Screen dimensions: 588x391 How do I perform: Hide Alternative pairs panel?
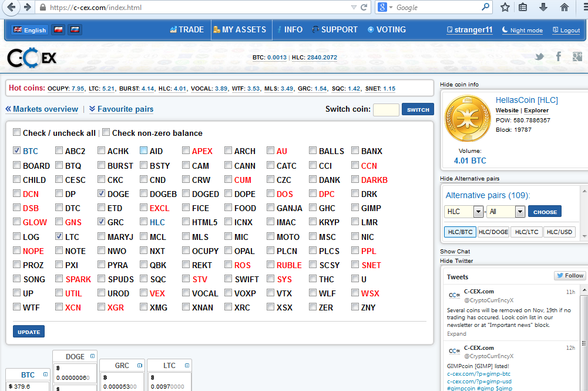[469, 179]
